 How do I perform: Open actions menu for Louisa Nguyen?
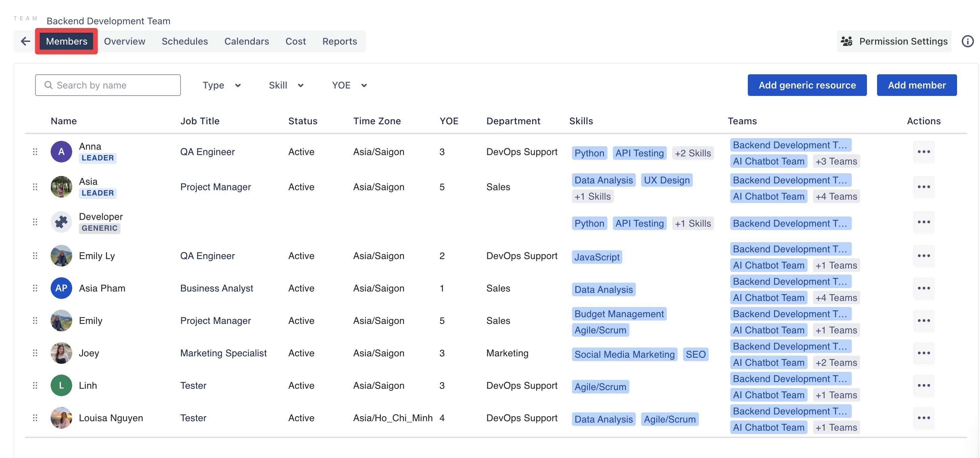point(923,418)
